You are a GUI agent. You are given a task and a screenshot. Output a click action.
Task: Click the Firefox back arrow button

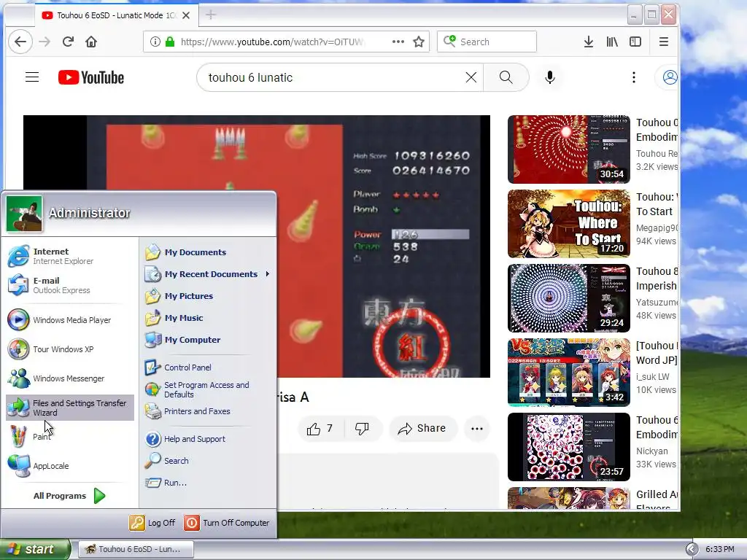pyautogui.click(x=20, y=42)
